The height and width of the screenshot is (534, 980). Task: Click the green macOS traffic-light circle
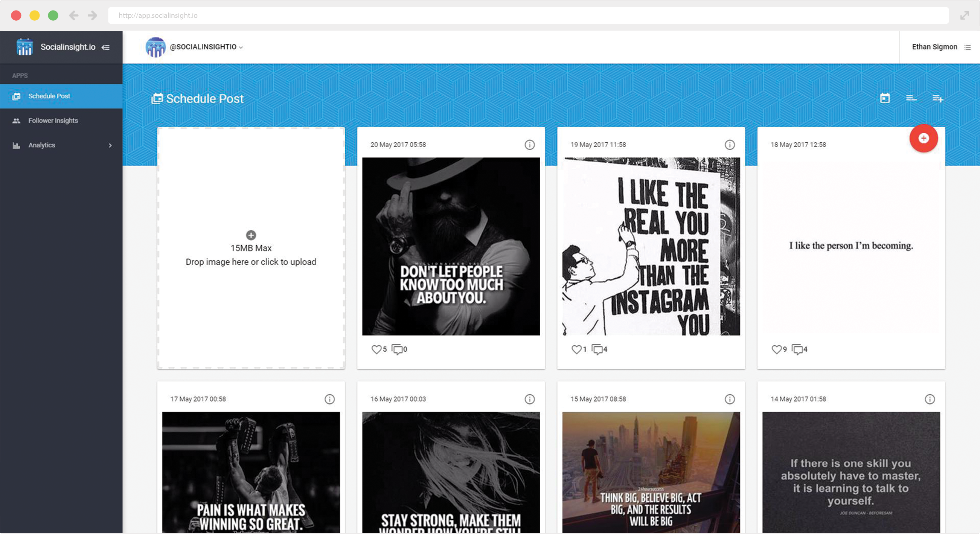[53, 15]
